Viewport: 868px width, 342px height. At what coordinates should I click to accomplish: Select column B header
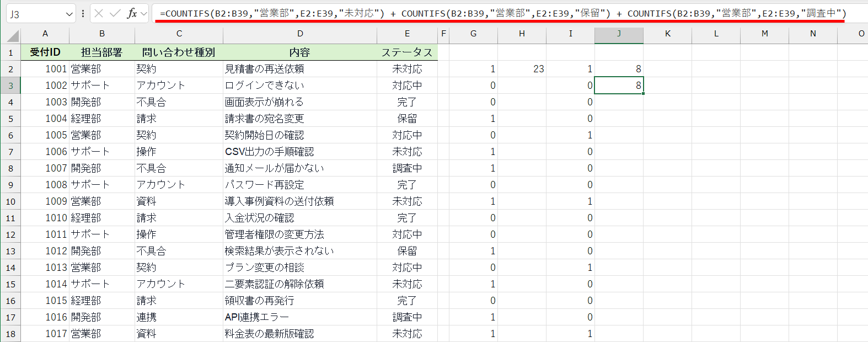coord(102,34)
